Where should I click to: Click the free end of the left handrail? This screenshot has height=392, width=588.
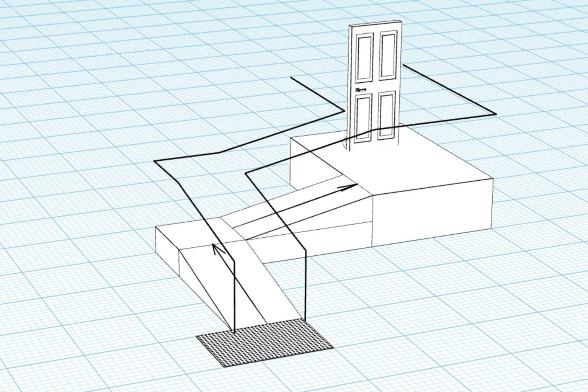291,78
